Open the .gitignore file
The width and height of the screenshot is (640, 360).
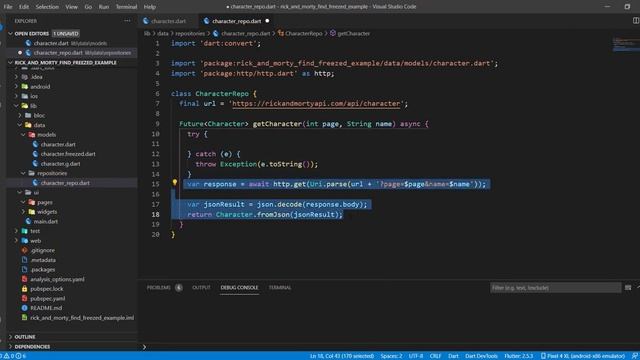click(x=42, y=250)
